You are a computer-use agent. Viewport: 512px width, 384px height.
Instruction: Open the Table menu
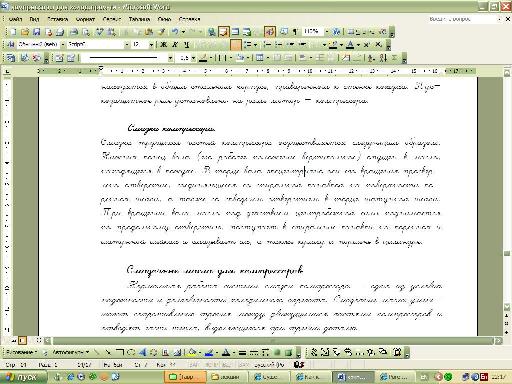click(139, 19)
